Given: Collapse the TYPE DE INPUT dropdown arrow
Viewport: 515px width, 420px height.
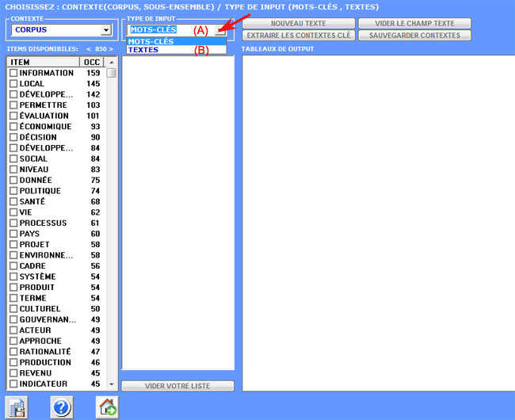Looking at the screenshot, I should (x=219, y=30).
